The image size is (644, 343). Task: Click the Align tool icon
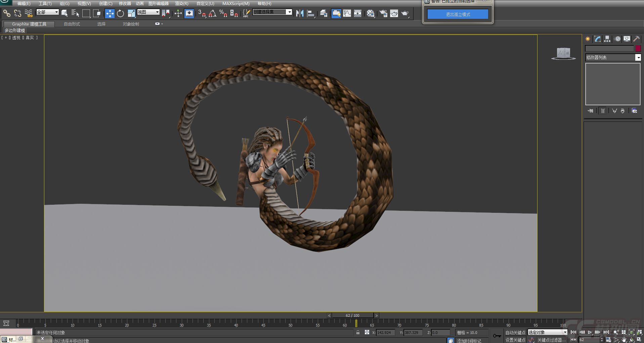pos(311,13)
